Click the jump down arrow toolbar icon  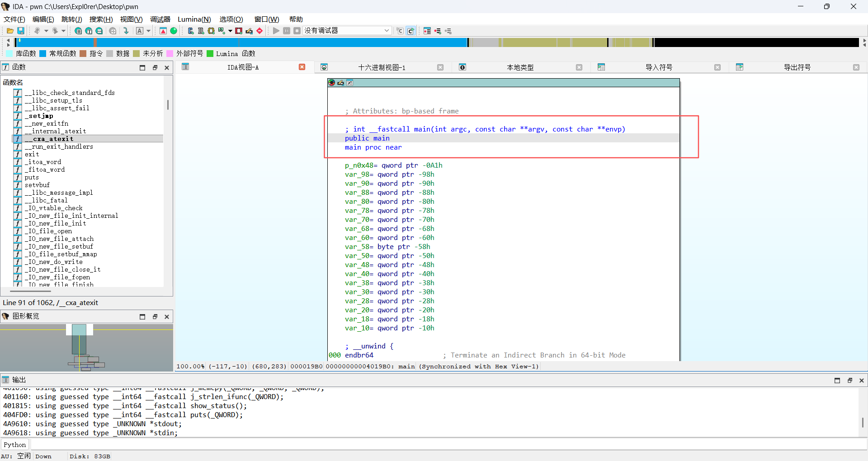[x=126, y=31]
